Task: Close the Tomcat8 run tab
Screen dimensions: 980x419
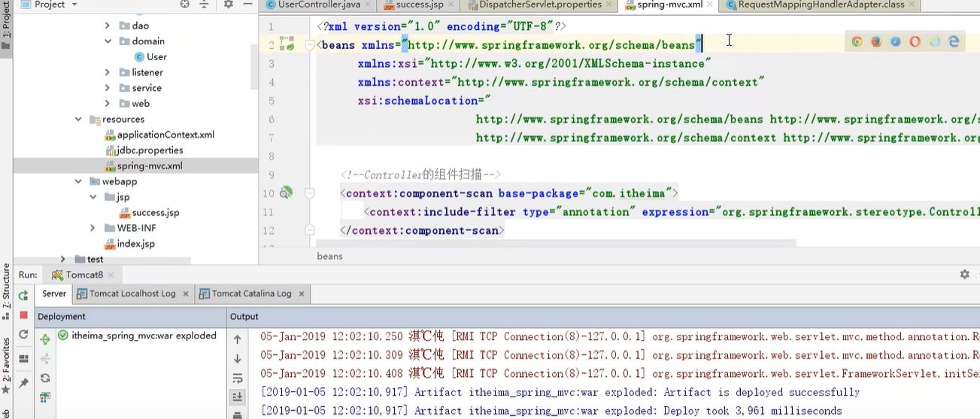Action: coord(112,275)
